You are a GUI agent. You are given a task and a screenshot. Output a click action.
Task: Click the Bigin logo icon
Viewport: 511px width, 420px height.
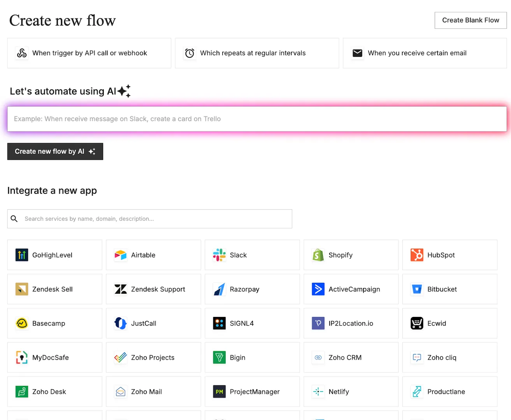point(220,358)
